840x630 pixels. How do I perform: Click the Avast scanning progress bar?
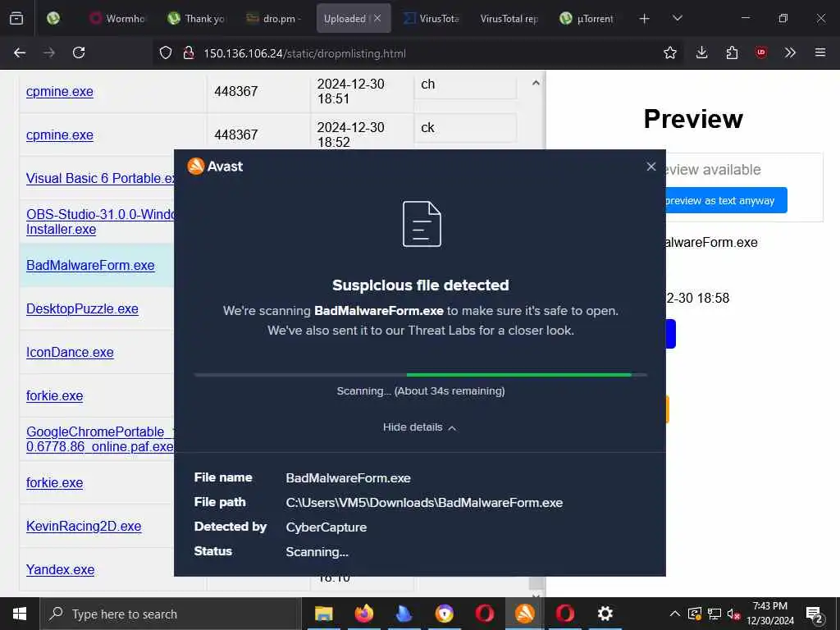pyautogui.click(x=421, y=375)
